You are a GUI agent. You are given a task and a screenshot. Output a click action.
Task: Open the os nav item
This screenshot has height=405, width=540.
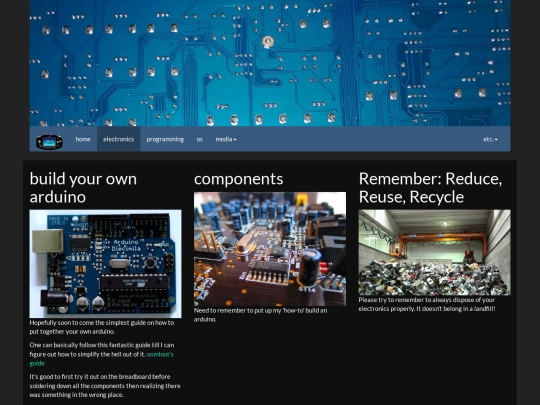click(199, 139)
